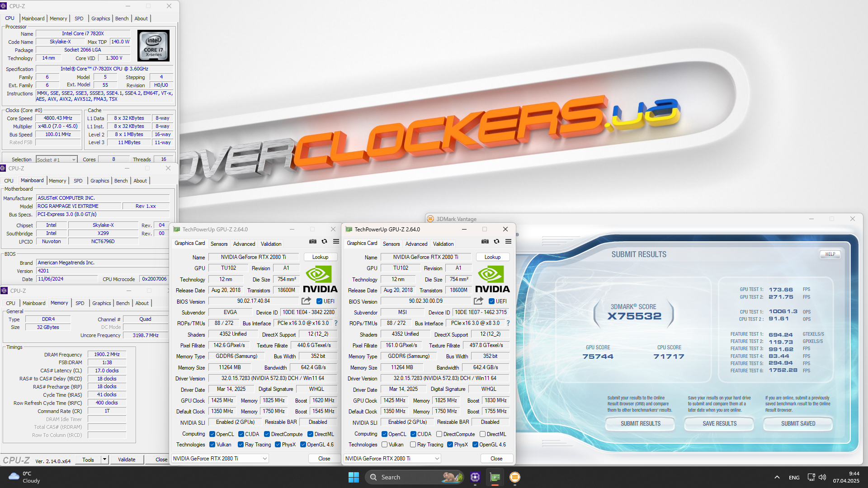Open network status tray icon
The image size is (868, 488).
coord(811,477)
